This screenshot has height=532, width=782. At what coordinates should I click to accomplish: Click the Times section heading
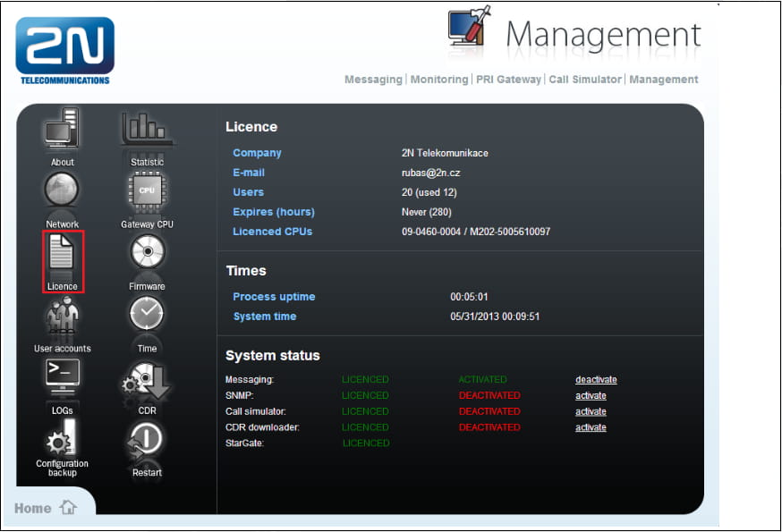246,271
